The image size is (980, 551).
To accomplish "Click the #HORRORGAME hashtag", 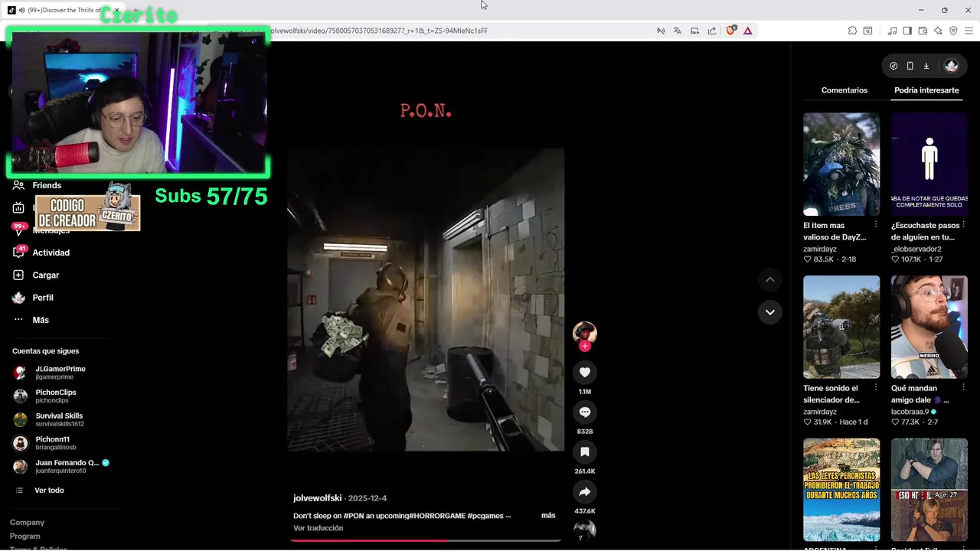I will click(x=437, y=516).
